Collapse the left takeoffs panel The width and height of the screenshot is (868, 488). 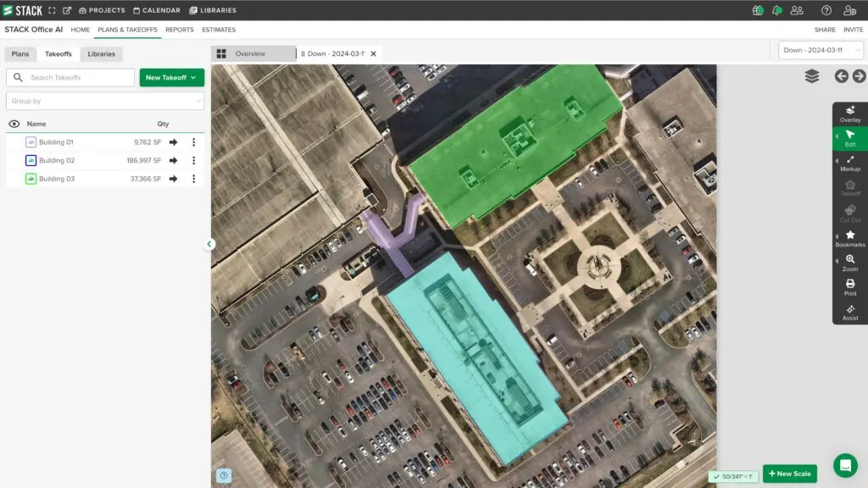pos(209,244)
